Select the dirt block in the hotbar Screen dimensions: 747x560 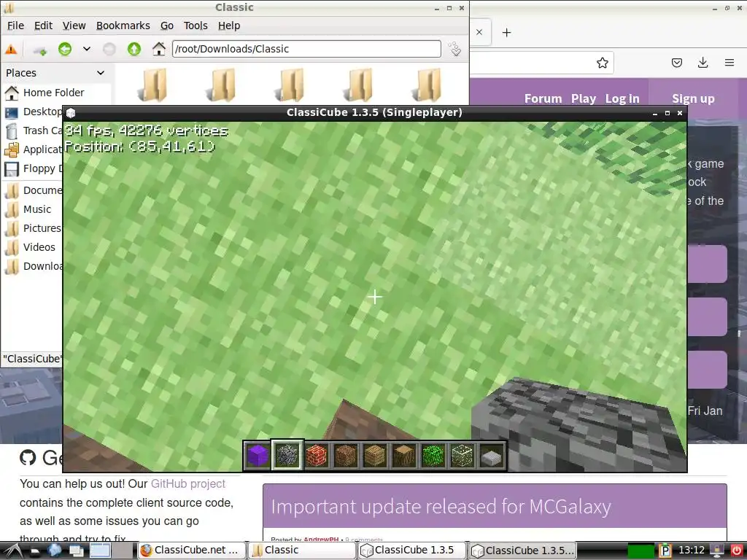pyautogui.click(x=345, y=455)
